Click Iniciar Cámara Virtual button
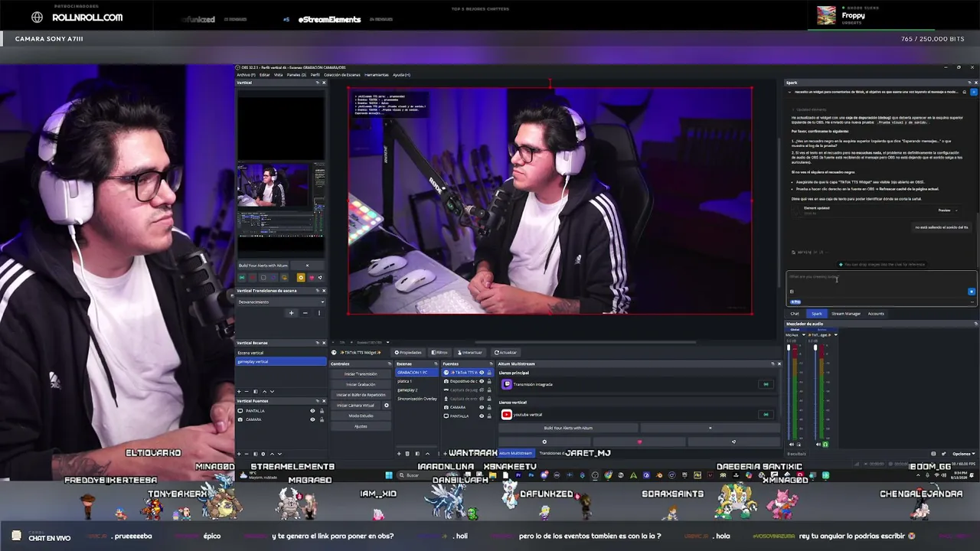 point(356,406)
